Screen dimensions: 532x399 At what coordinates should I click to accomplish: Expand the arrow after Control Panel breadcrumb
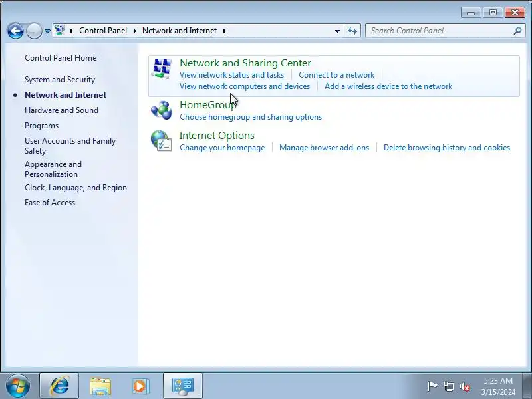[135, 31]
